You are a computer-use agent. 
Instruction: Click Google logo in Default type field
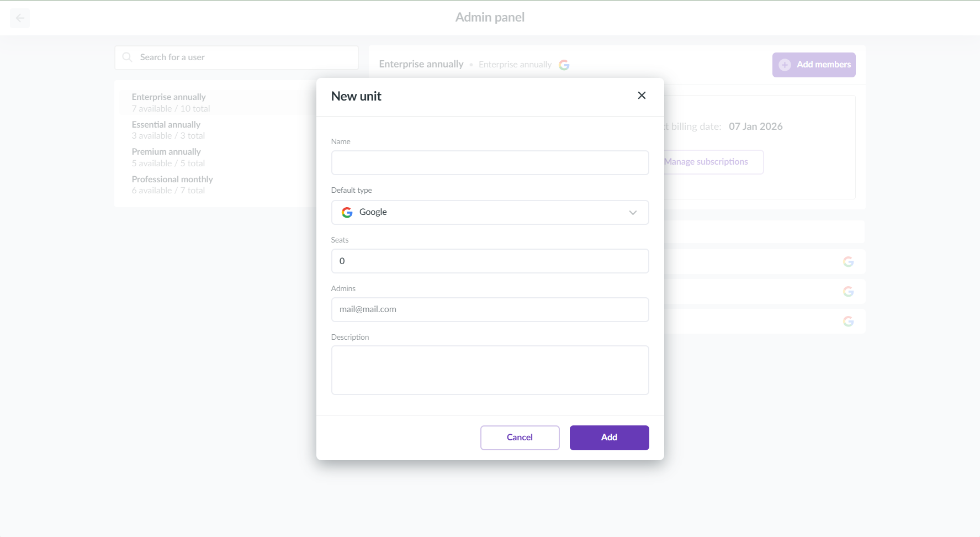pyautogui.click(x=347, y=212)
